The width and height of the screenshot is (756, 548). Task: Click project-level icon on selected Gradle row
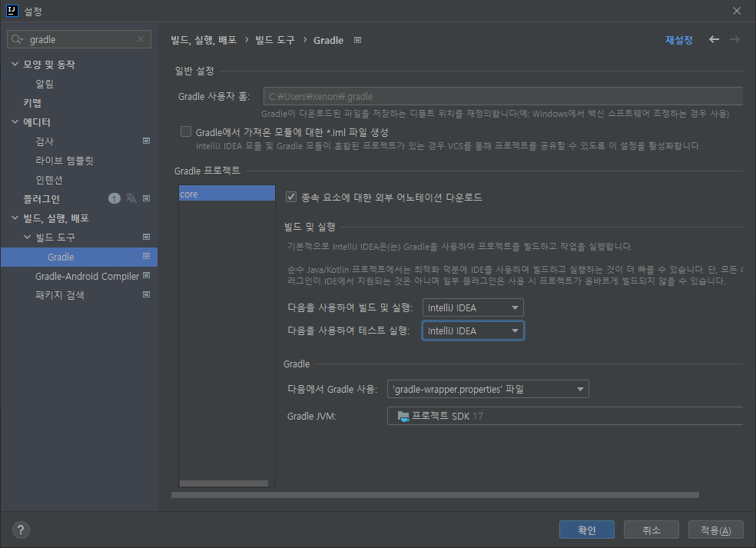(146, 256)
